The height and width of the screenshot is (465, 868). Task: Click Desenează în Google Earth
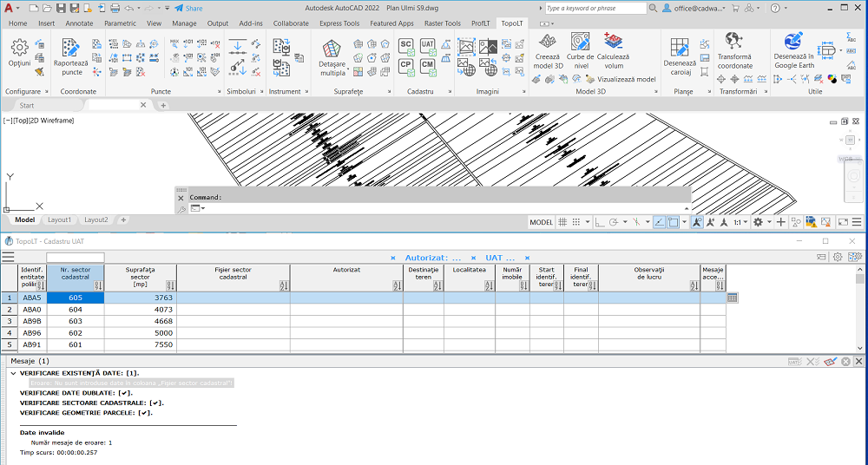click(x=794, y=51)
